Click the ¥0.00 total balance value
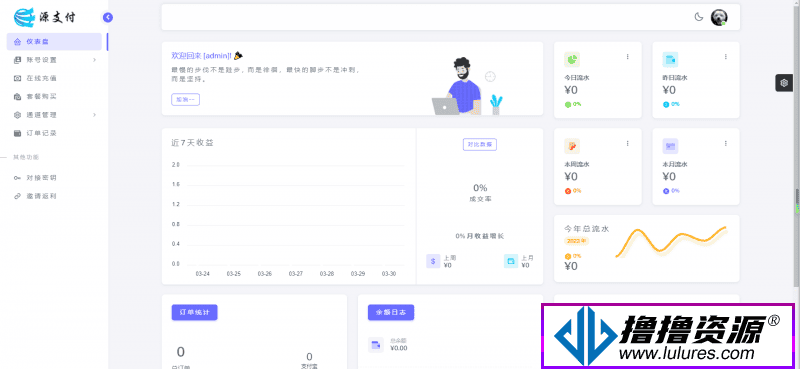 tap(398, 348)
